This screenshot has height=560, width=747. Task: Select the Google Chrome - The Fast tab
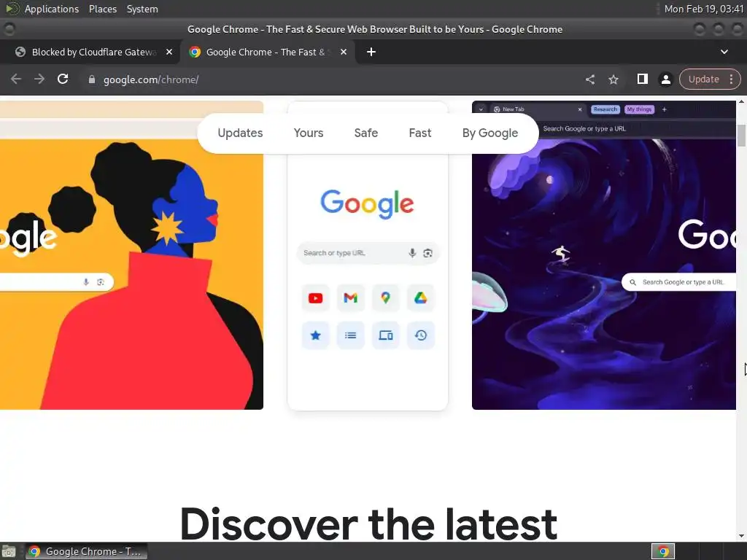[x=266, y=52]
